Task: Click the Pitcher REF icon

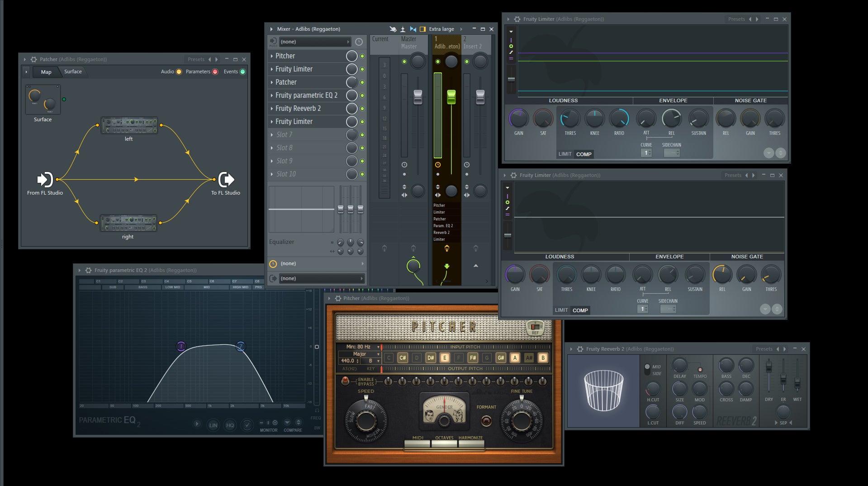Action: 535,329
